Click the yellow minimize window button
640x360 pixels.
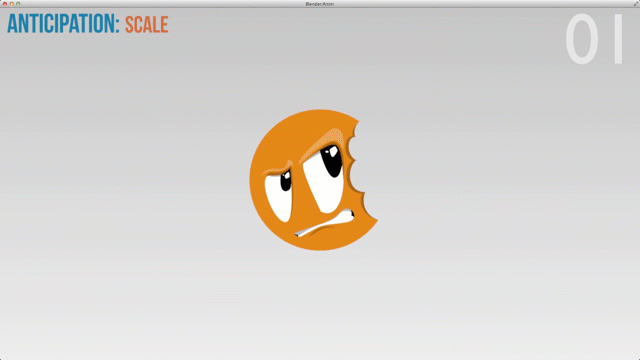(11, 4)
